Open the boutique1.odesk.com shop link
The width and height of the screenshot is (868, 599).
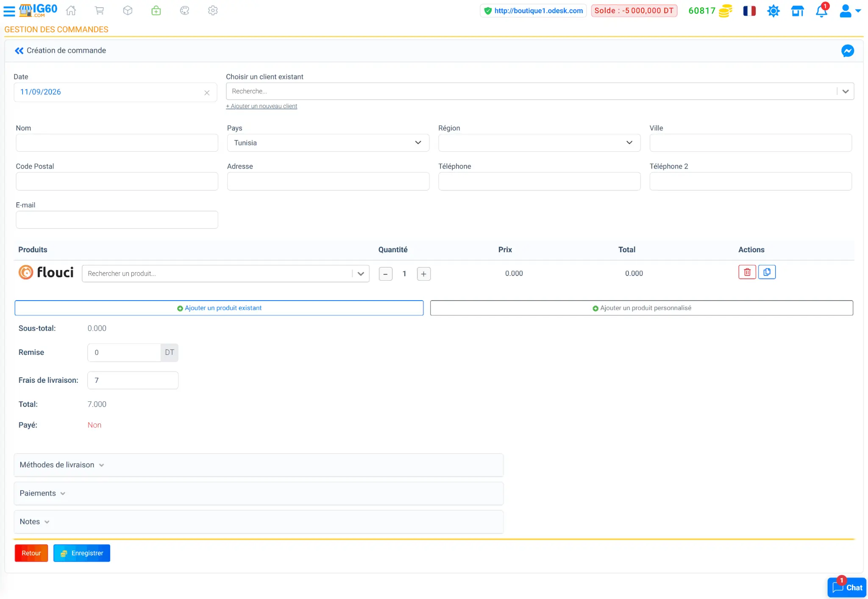[x=533, y=11]
